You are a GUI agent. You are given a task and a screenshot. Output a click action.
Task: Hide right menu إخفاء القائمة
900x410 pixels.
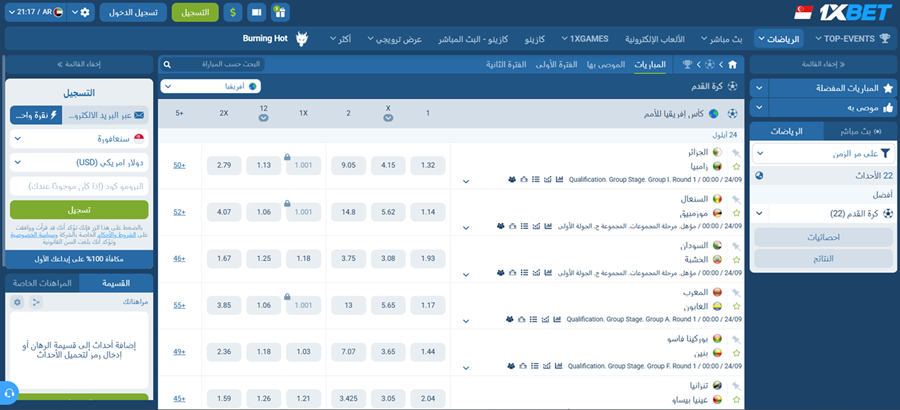tap(823, 64)
